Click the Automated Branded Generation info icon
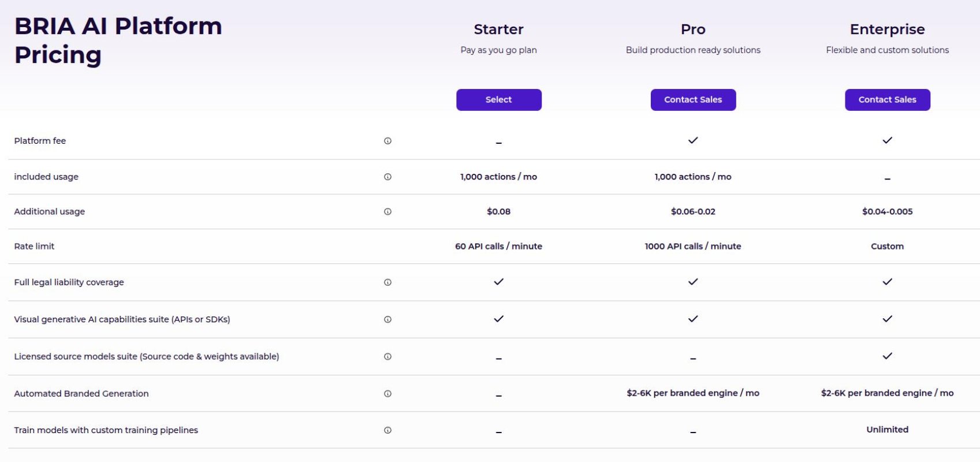The height and width of the screenshot is (462, 980). [x=387, y=393]
